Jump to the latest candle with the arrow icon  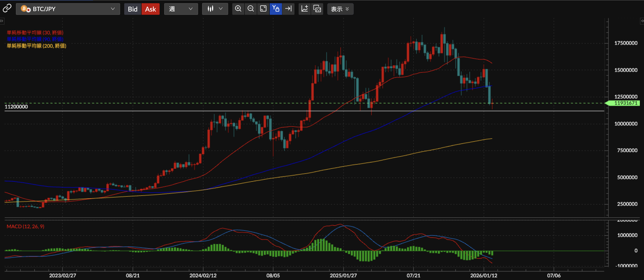pos(288,9)
